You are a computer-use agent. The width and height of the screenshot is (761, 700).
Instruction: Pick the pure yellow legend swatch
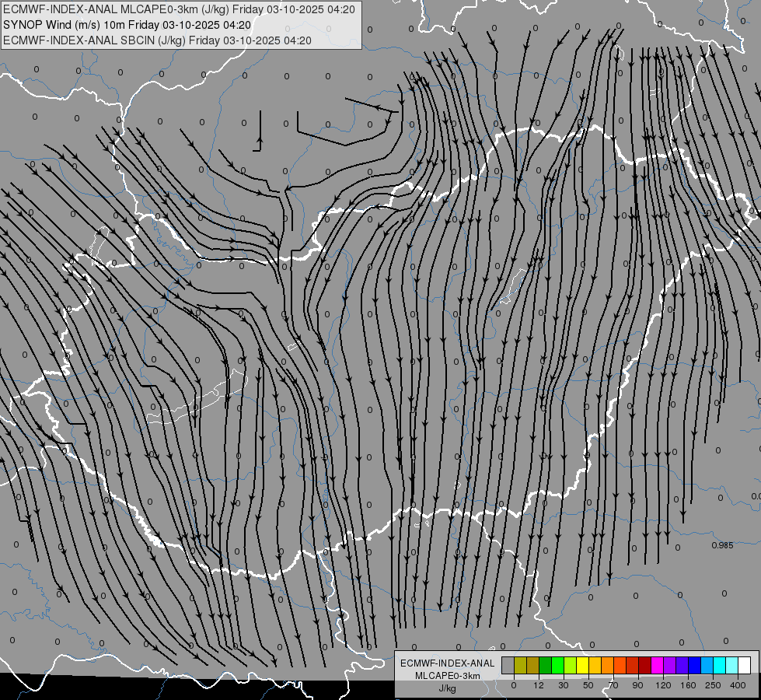pos(582,665)
